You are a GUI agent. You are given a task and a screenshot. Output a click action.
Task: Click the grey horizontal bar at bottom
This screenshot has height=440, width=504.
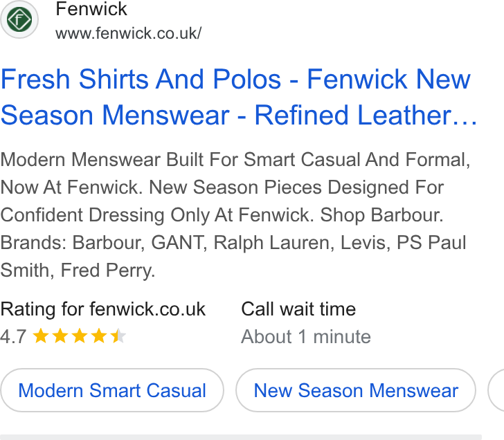coord(241,437)
